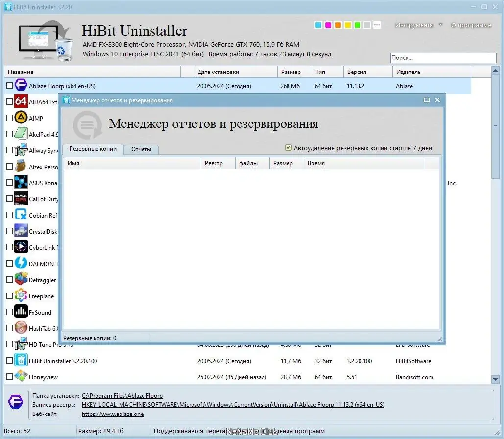Viewport: 504px width, 439px height.
Task: Click the Allway Sync icon
Action: [21, 150]
